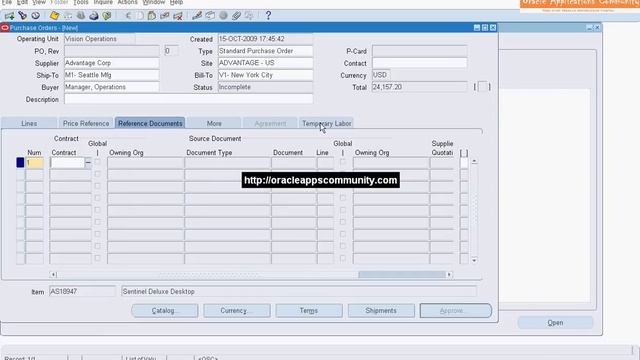Click the Show Navigator toolbar icon

tap(36, 16)
